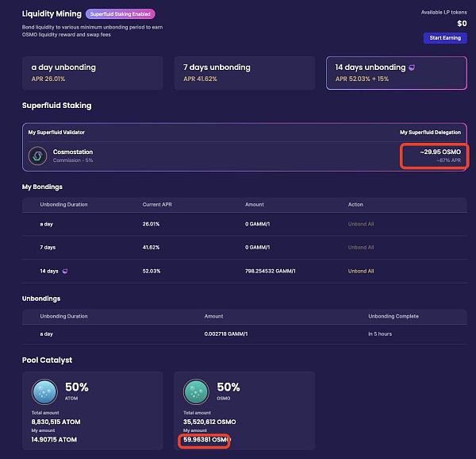This screenshot has width=476, height=459.
Task: Click the 14.90715 ATOM my amount
Action: (55, 439)
